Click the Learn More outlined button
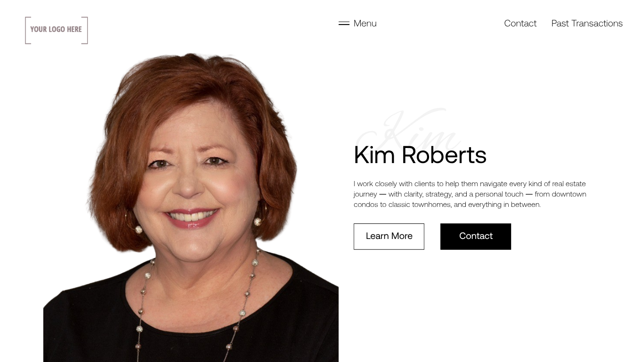The width and height of the screenshot is (644, 362). click(x=389, y=236)
